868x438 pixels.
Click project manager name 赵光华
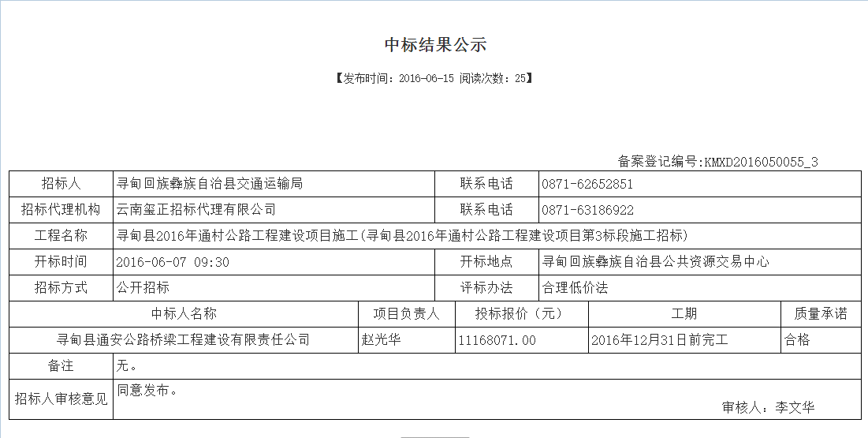click(381, 340)
